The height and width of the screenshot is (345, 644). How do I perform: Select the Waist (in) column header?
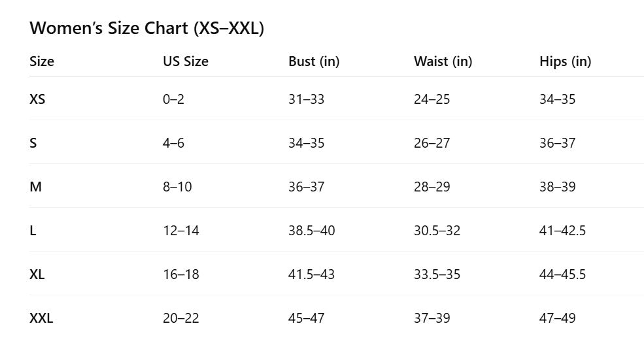coord(443,62)
